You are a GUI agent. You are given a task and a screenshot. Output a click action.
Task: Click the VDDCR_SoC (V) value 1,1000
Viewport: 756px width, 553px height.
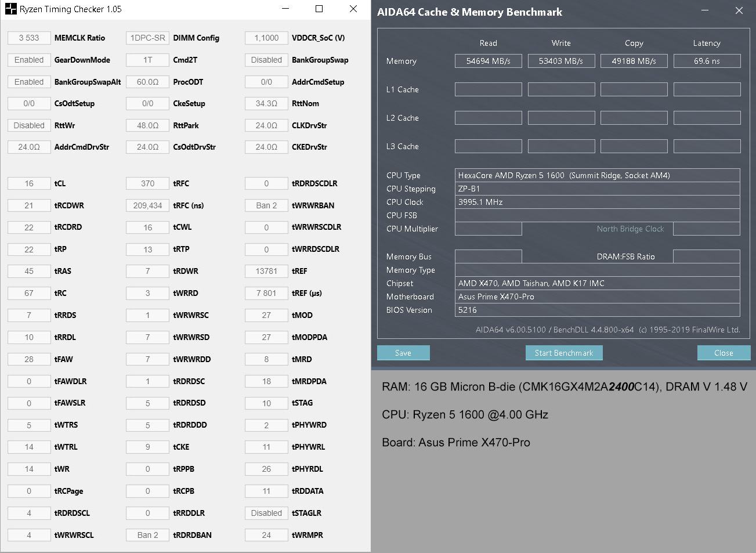266,38
